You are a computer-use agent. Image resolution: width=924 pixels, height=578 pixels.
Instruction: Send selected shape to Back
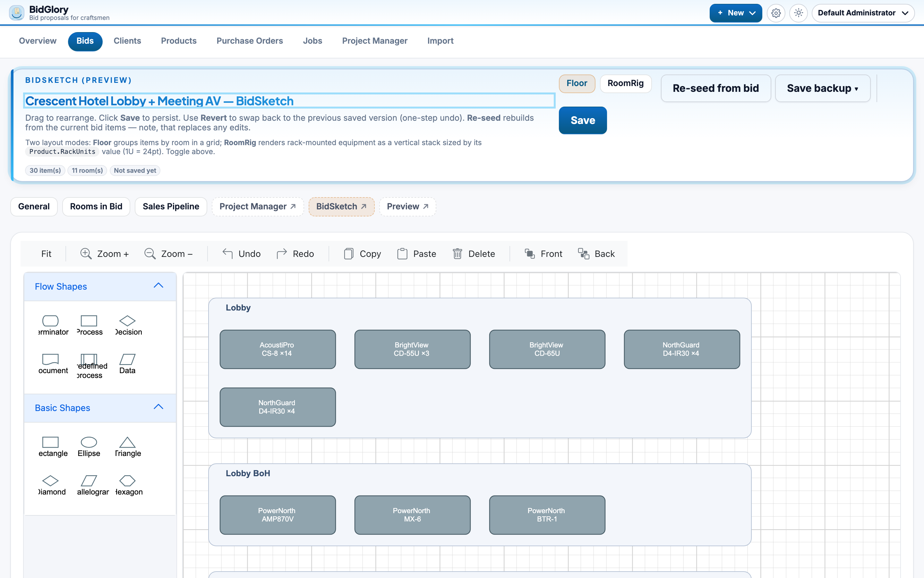596,254
